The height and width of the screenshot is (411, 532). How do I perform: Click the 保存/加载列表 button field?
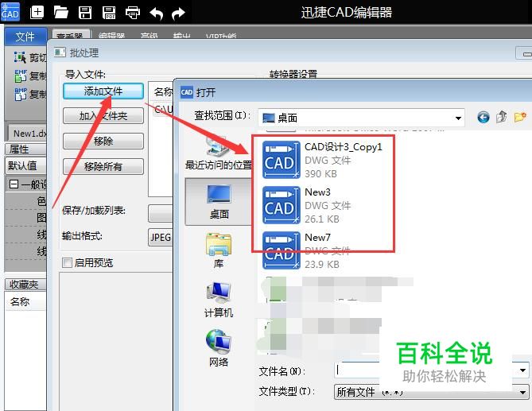click(x=161, y=213)
